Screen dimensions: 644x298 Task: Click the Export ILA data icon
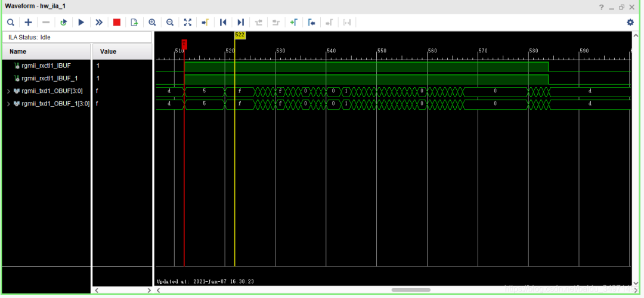pos(134,22)
